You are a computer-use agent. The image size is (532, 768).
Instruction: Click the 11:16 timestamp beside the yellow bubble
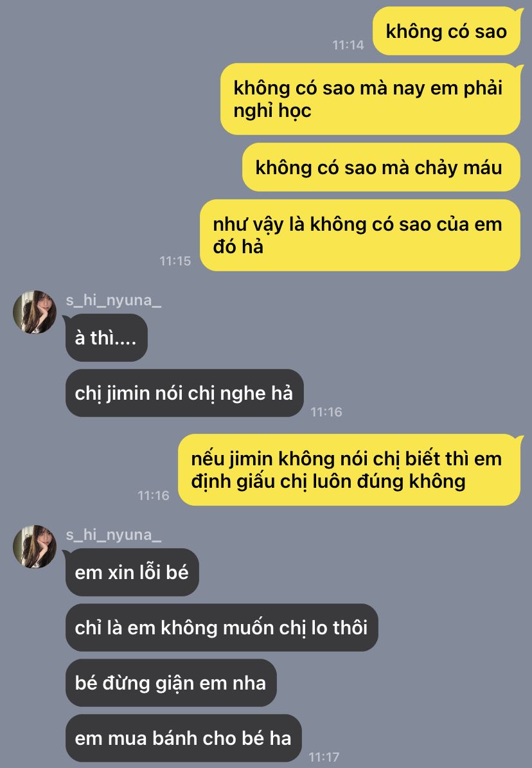coord(154,496)
